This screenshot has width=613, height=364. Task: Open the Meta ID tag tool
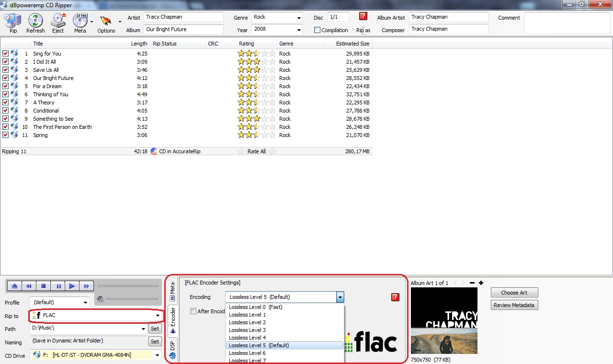pos(80,22)
